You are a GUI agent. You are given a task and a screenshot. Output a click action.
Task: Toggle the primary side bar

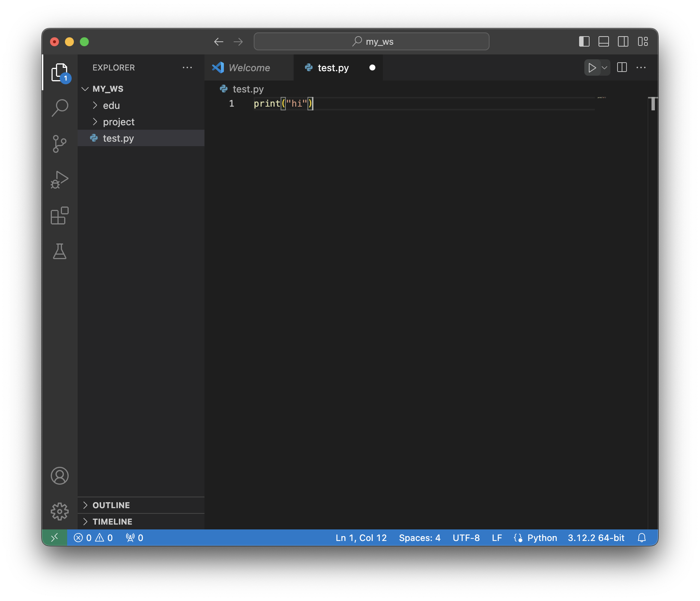click(584, 41)
